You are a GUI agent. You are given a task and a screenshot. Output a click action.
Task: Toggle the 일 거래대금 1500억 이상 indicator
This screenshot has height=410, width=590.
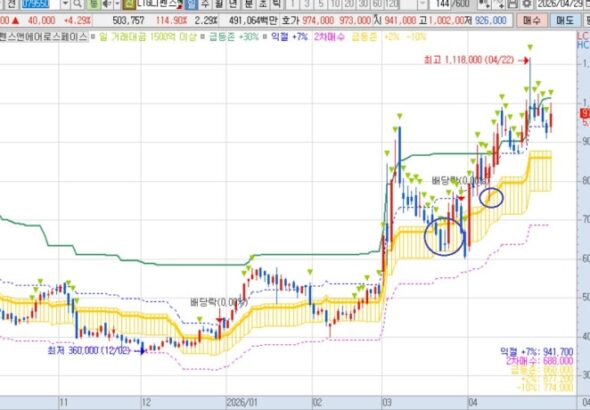147,37
